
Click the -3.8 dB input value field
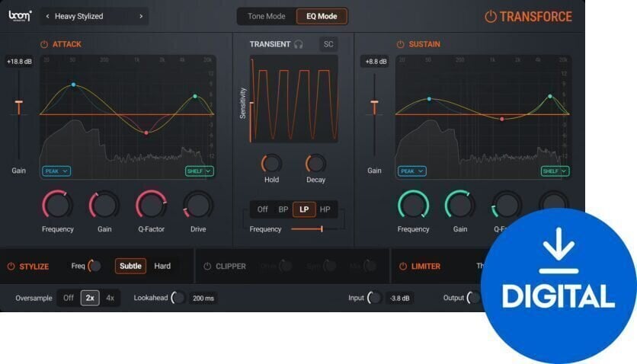tap(400, 299)
